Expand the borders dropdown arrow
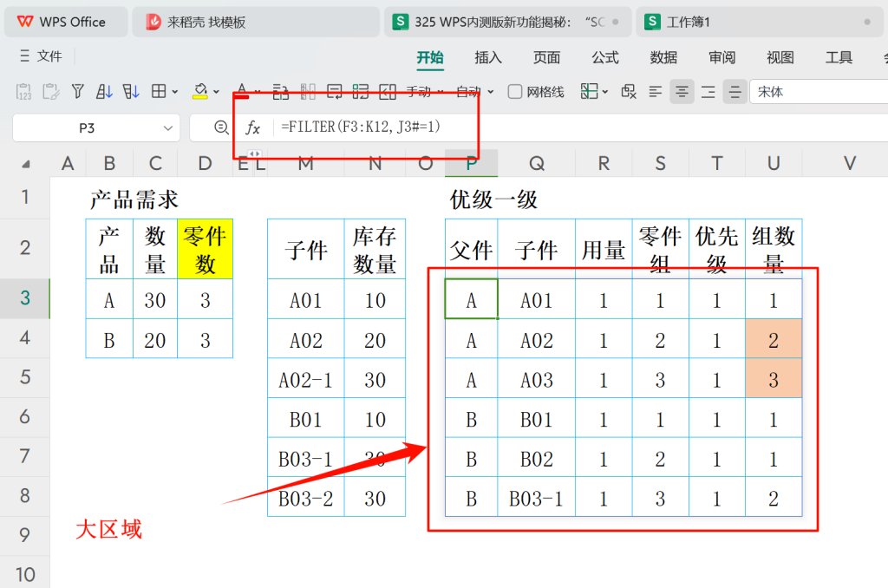 tap(175, 92)
